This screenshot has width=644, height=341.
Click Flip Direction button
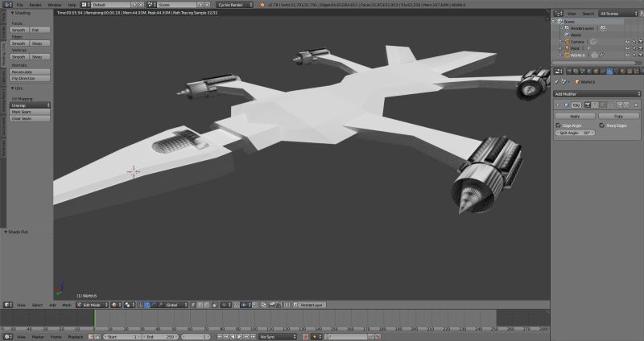pos(30,78)
